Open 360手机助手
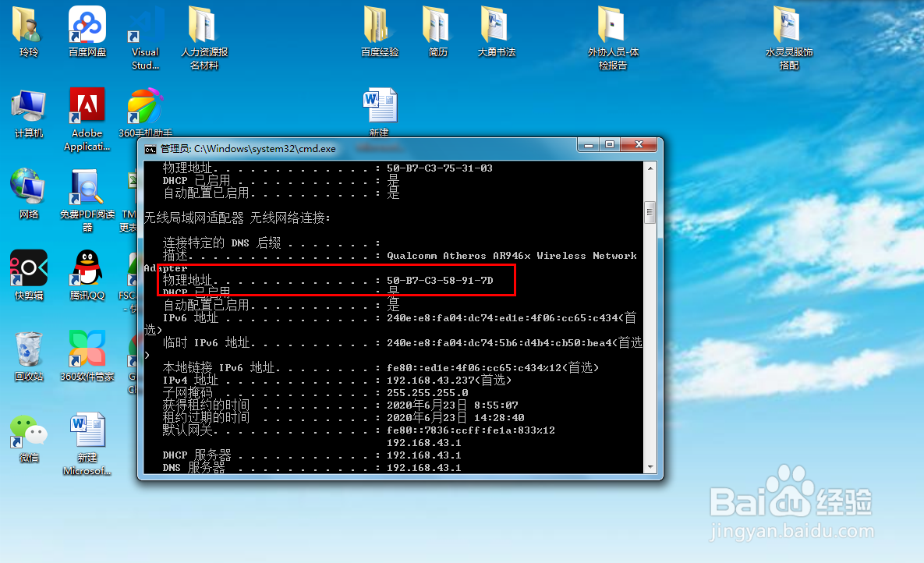The width and height of the screenshot is (924, 563). tap(144, 105)
